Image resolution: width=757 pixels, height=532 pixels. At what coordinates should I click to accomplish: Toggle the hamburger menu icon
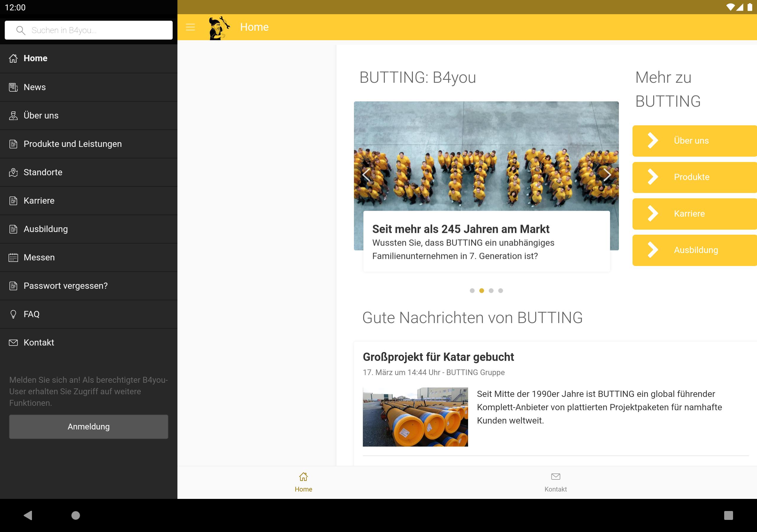(x=190, y=27)
